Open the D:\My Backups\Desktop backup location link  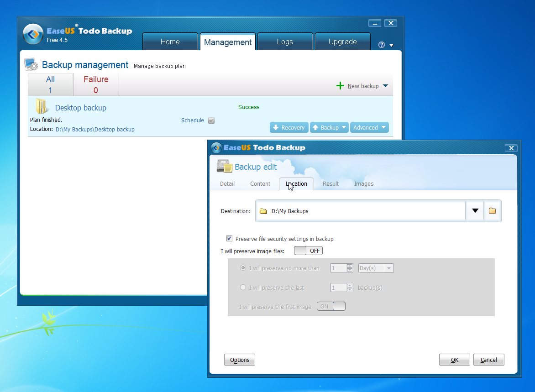pos(95,129)
